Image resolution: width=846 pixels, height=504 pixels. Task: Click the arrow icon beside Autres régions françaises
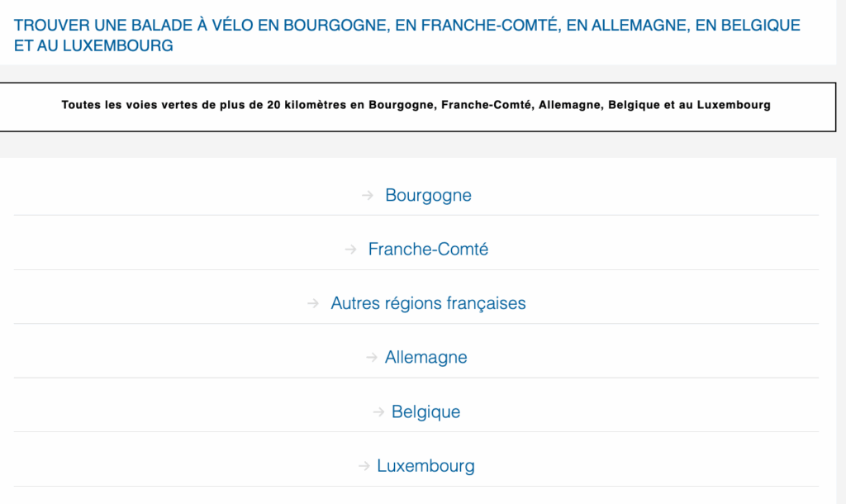pos(313,304)
